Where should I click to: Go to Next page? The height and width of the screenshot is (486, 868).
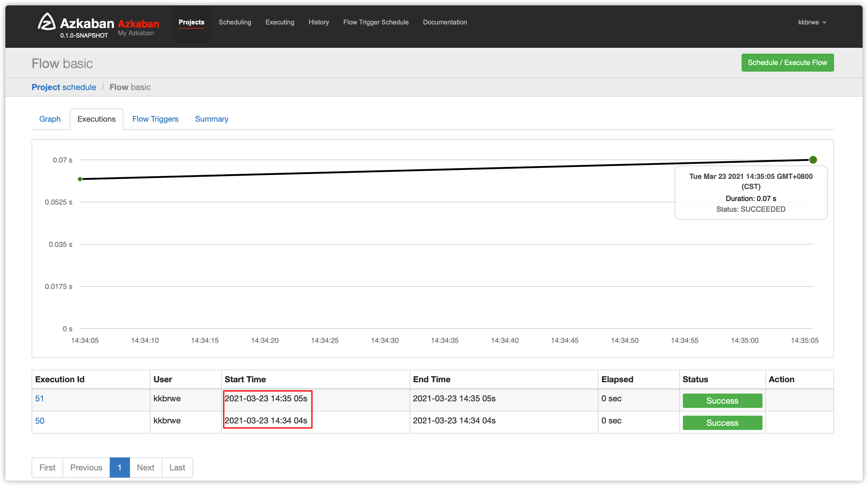tap(145, 468)
